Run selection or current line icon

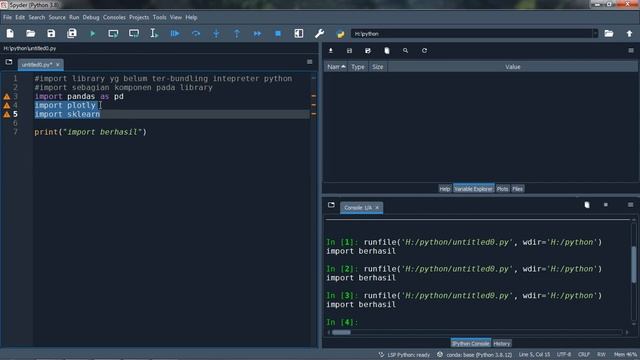[x=154, y=33]
